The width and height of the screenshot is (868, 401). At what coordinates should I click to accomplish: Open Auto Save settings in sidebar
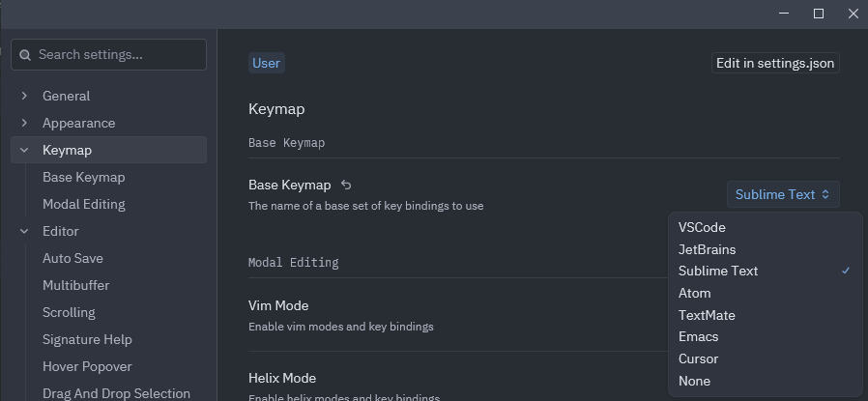pos(72,258)
